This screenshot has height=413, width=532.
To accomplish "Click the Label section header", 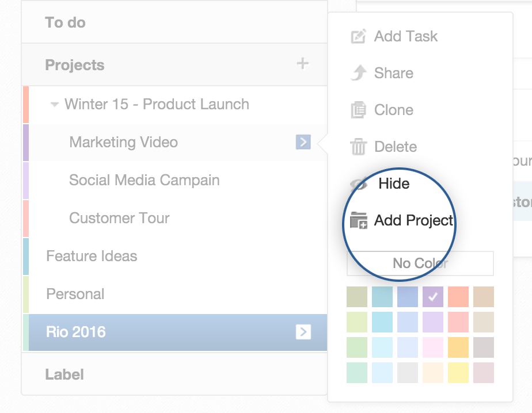I will [x=64, y=374].
